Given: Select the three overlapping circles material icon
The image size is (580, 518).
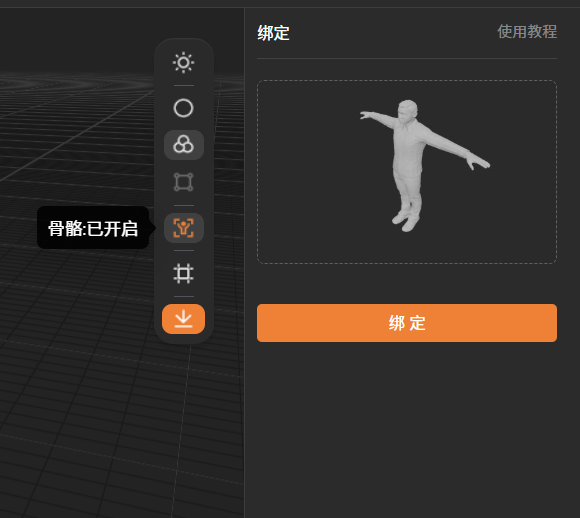Looking at the screenshot, I should 183,145.
